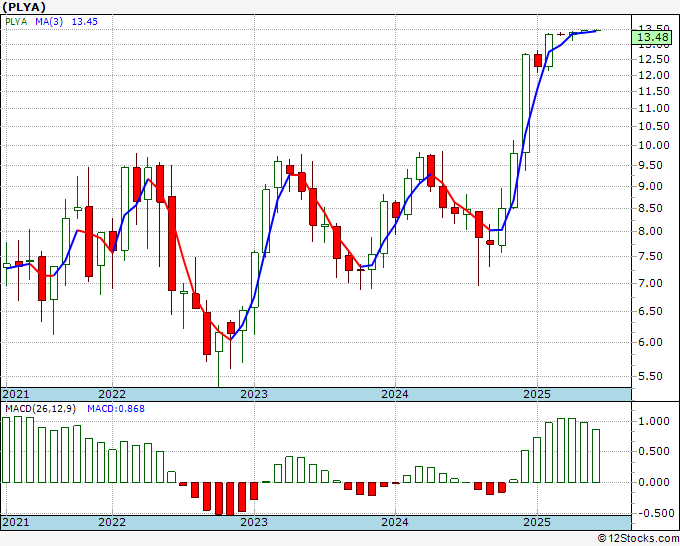Click the MA(3) indicator label
Image resolution: width=680 pixels, height=546 pixels.
(49, 22)
